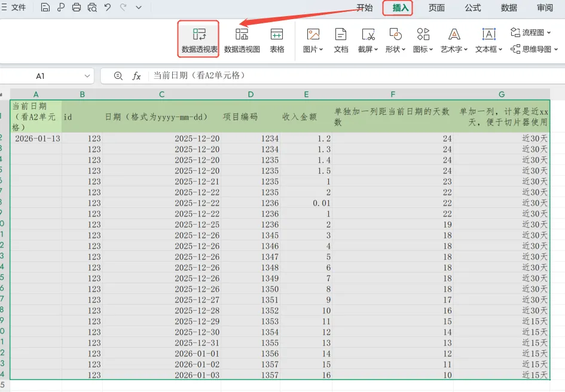This screenshot has width=565, height=392.
Task: Select column E header
Action: (306, 94)
